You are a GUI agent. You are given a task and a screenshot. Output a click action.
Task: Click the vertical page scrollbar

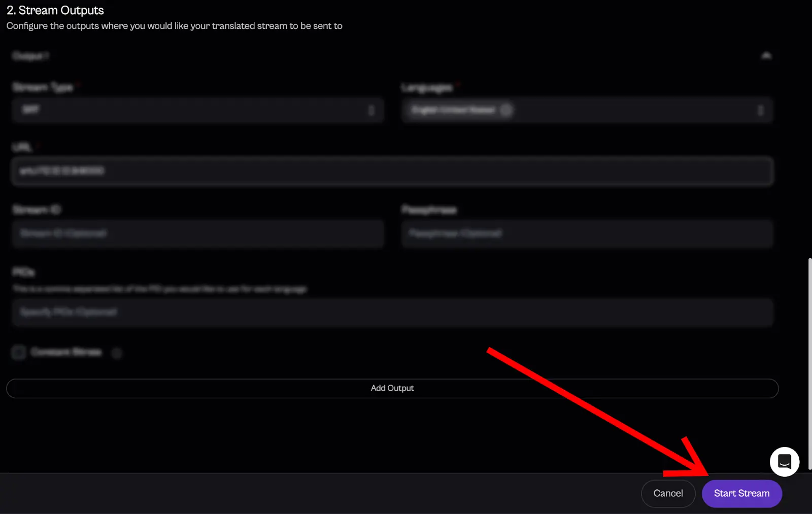click(x=809, y=363)
